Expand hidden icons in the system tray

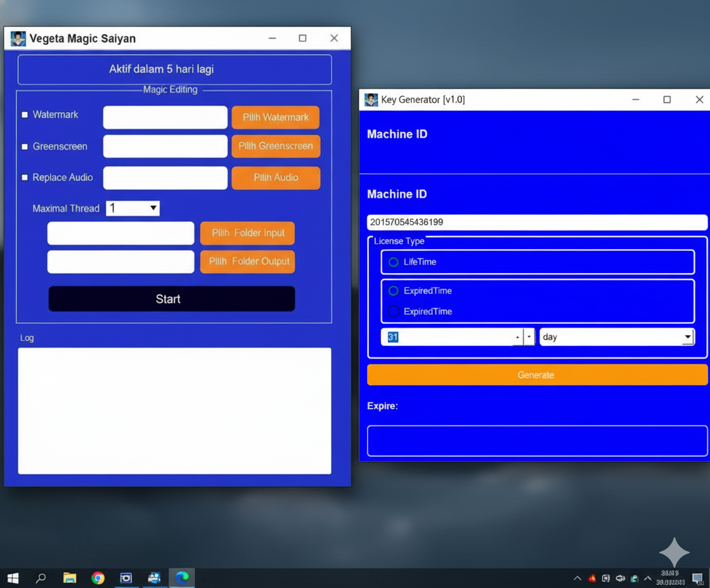tap(578, 578)
